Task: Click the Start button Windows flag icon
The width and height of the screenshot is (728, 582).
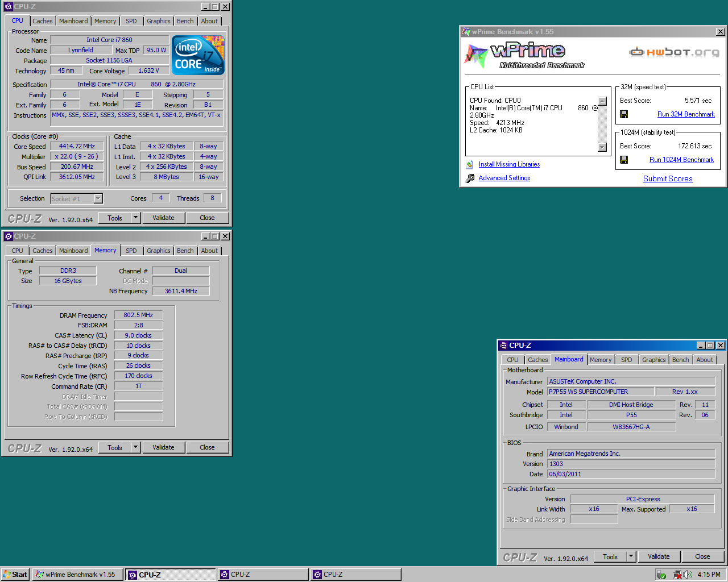Action: tap(7, 574)
